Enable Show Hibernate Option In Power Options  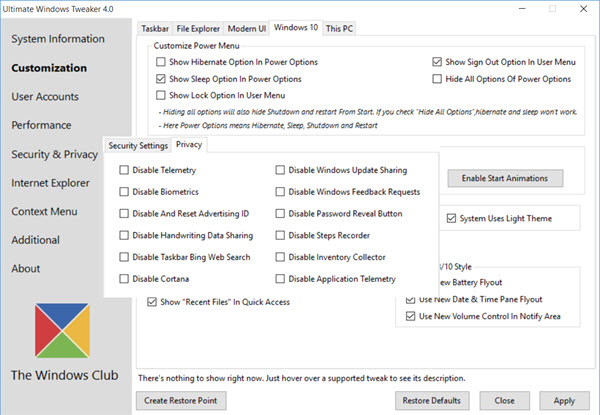[163, 61]
